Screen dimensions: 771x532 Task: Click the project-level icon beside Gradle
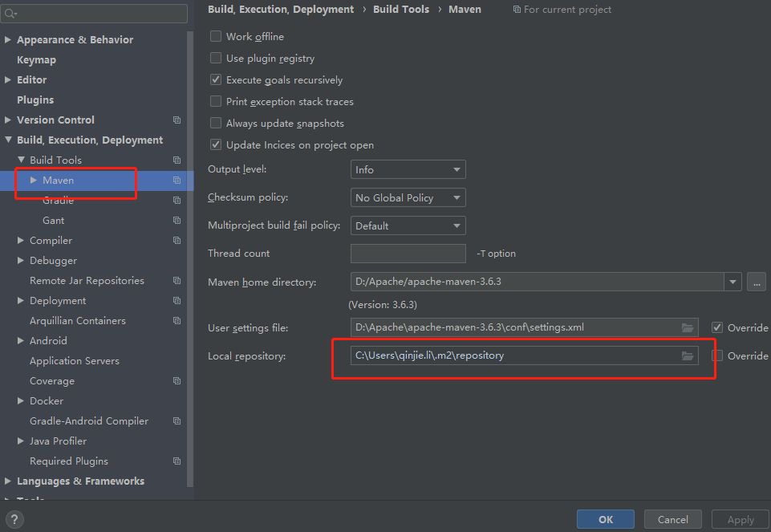(x=177, y=200)
